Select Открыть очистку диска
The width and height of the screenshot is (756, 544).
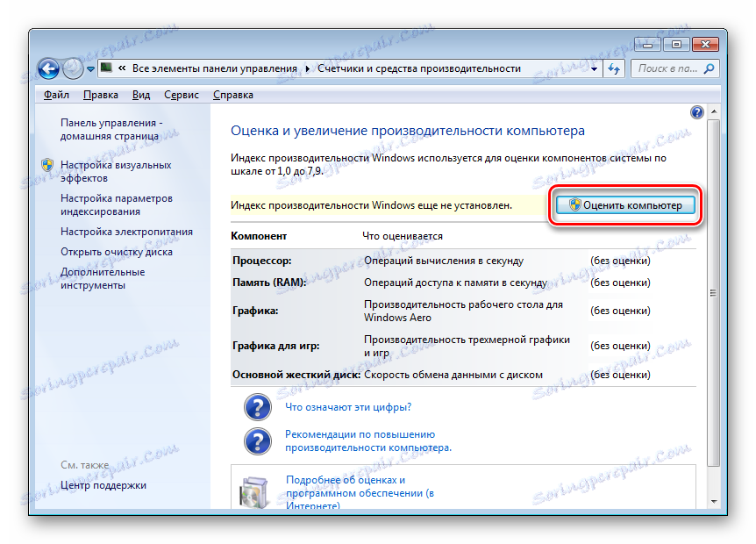pyautogui.click(x=116, y=252)
